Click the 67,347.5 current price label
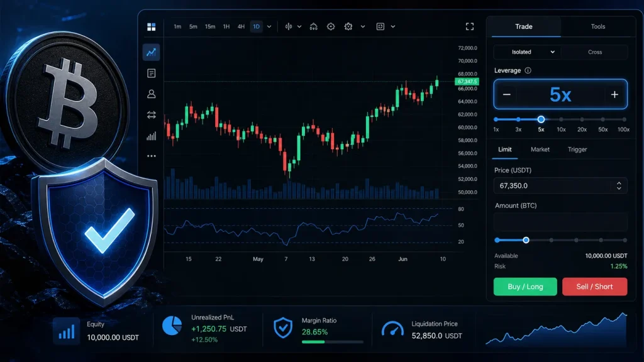 pyautogui.click(x=467, y=82)
